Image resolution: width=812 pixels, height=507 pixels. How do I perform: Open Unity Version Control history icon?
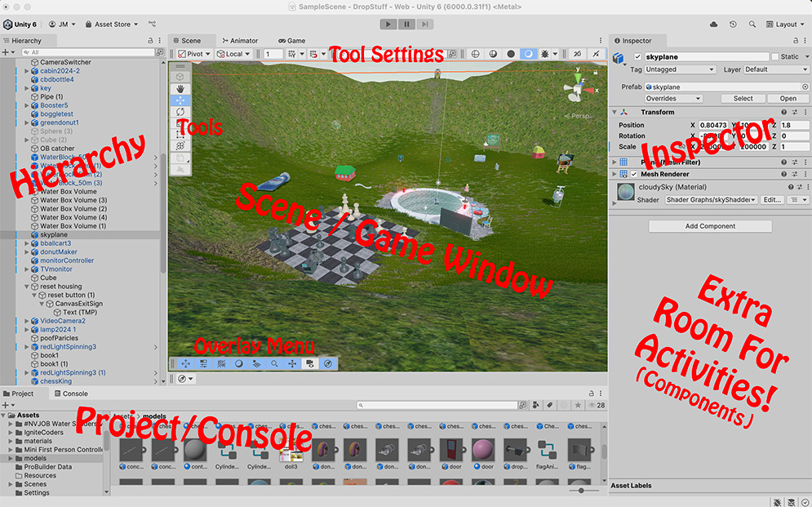733,24
